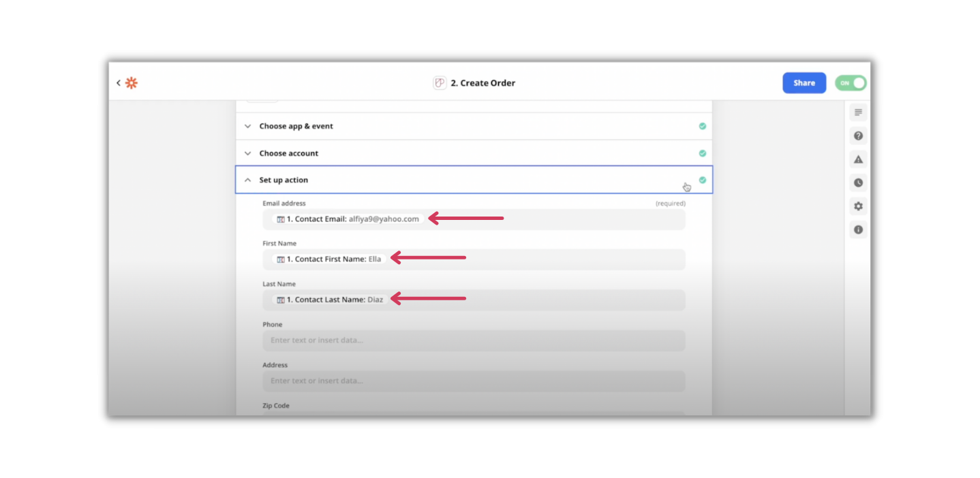This screenshot has height=478, width=980.
Task: Open settings via the gear icon
Action: [x=857, y=206]
